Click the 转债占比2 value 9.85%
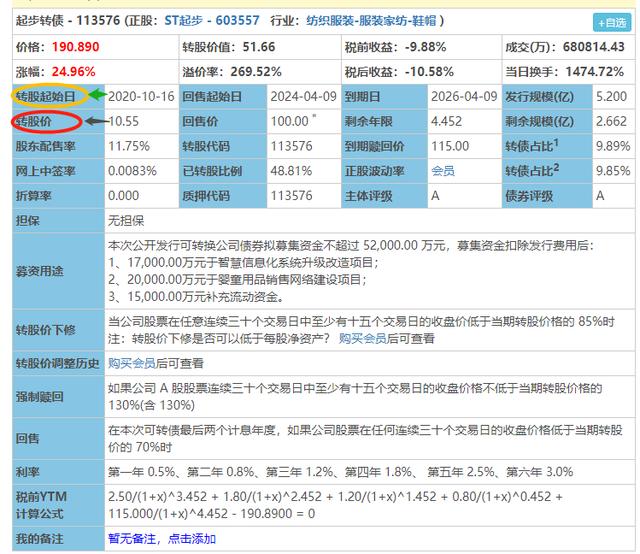Viewport: 640px width, 554px height. (613, 171)
